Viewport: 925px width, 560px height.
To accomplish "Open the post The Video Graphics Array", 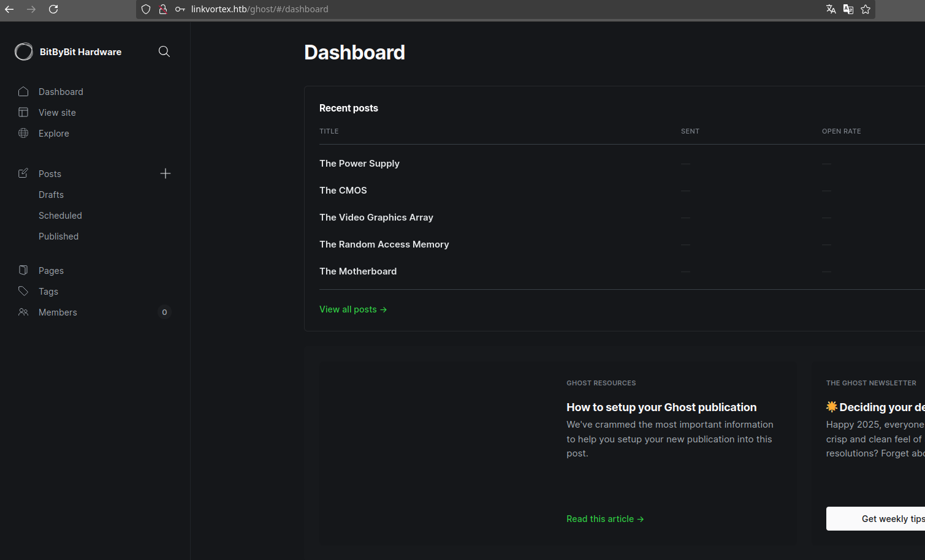I will pyautogui.click(x=376, y=218).
